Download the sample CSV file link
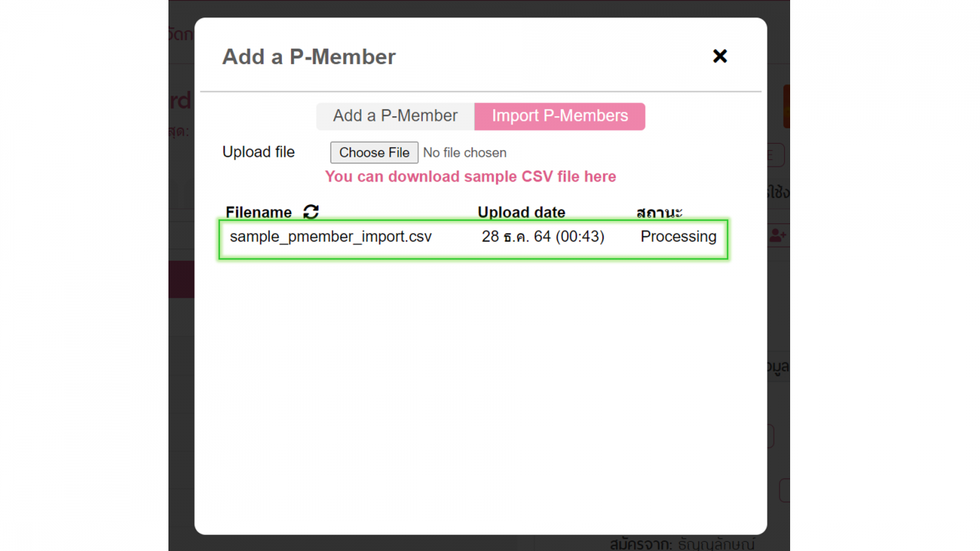 tap(470, 176)
